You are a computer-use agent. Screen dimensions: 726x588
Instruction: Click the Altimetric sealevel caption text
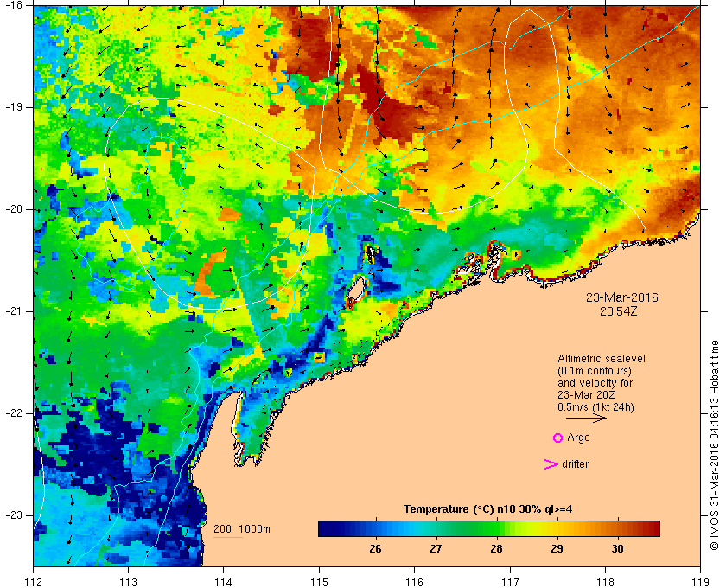(601, 359)
